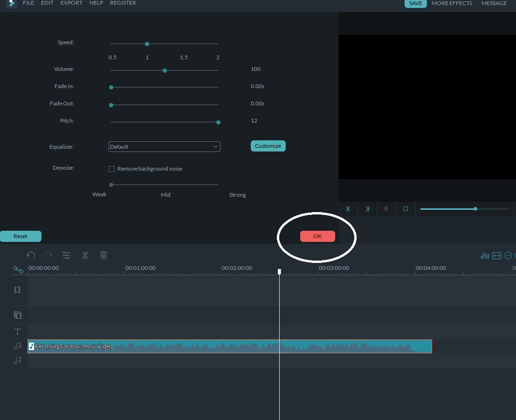
Task: Open the EDIT menu
Action: click(x=47, y=3)
